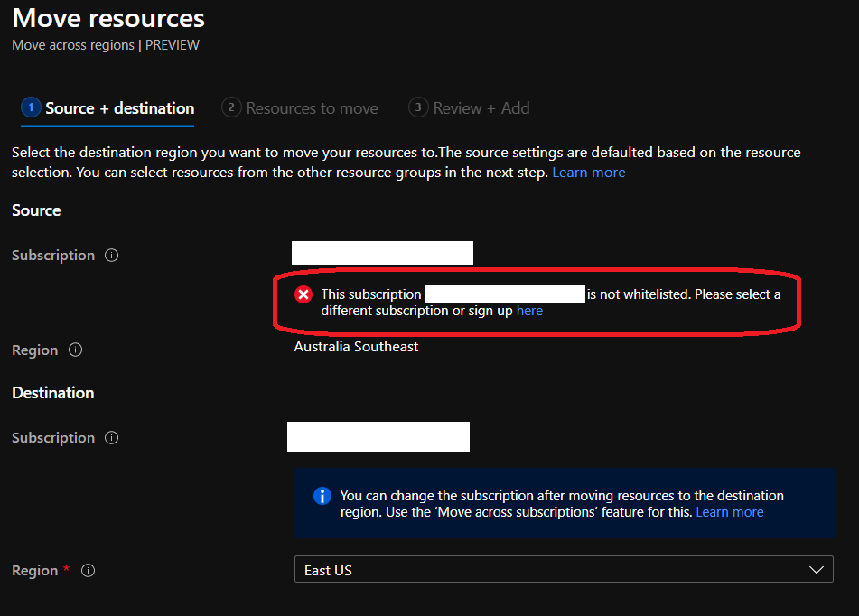
Task: Click the info icon beside source Region
Action: pos(76,350)
